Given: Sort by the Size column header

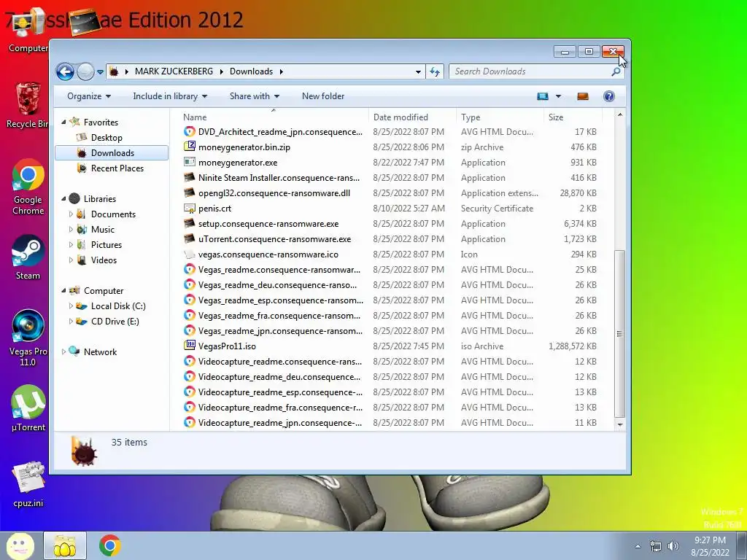Looking at the screenshot, I should (573, 117).
